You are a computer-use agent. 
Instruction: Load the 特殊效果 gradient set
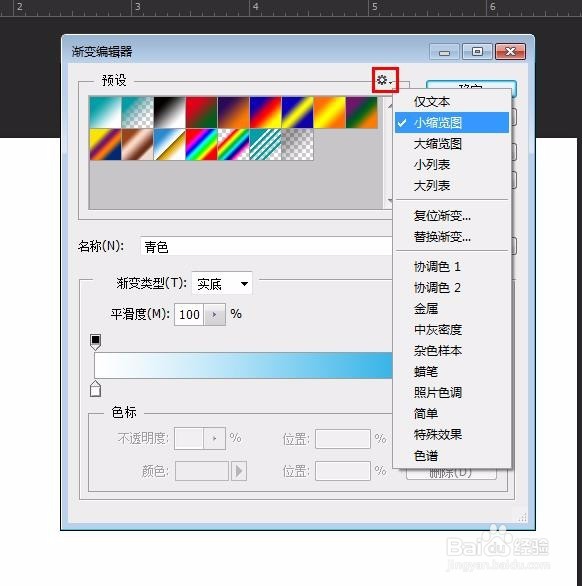pos(452,434)
